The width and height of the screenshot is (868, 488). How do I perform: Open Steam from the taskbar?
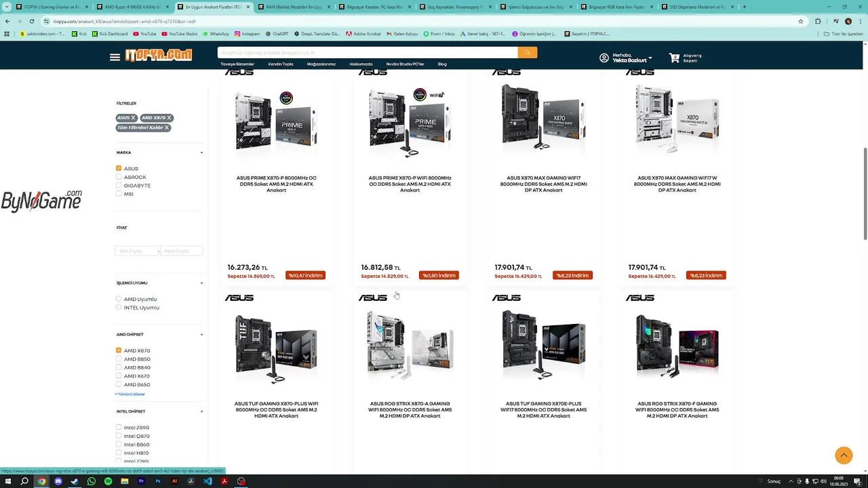(75, 481)
